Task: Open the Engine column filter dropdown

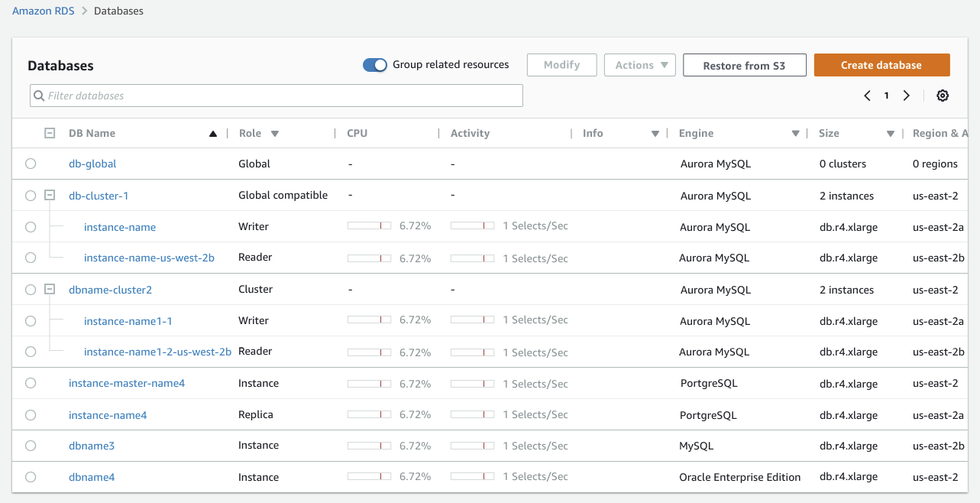Action: [x=795, y=133]
